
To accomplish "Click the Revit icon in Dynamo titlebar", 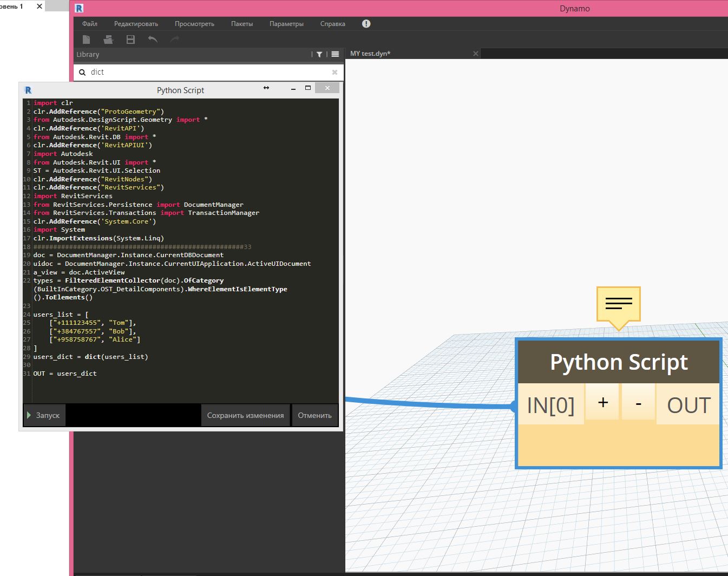I will coord(80,8).
